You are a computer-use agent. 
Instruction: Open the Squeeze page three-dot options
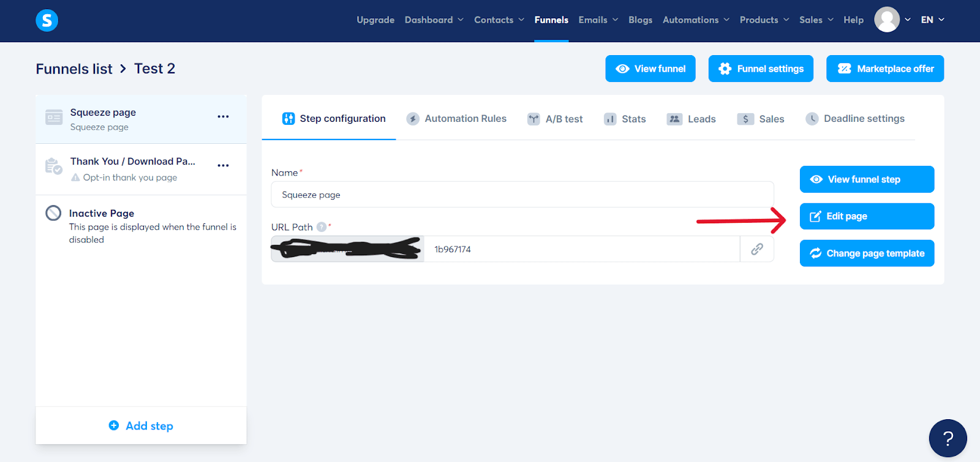coord(223,116)
